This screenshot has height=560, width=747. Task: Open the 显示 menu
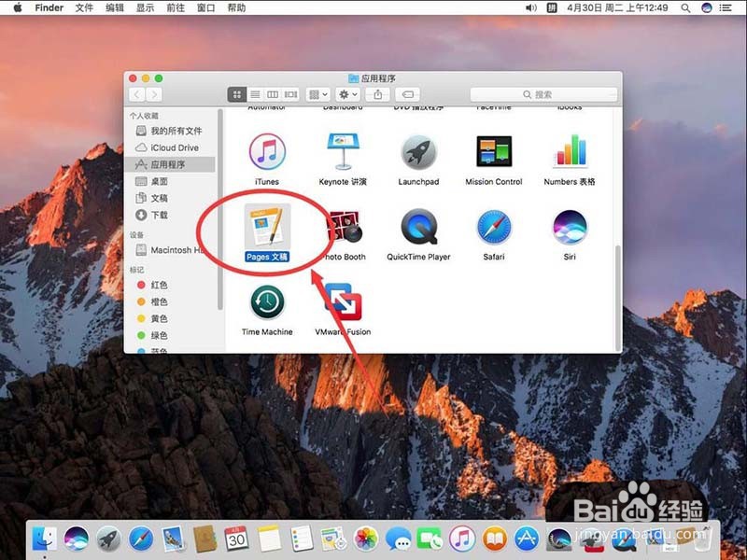click(x=145, y=7)
